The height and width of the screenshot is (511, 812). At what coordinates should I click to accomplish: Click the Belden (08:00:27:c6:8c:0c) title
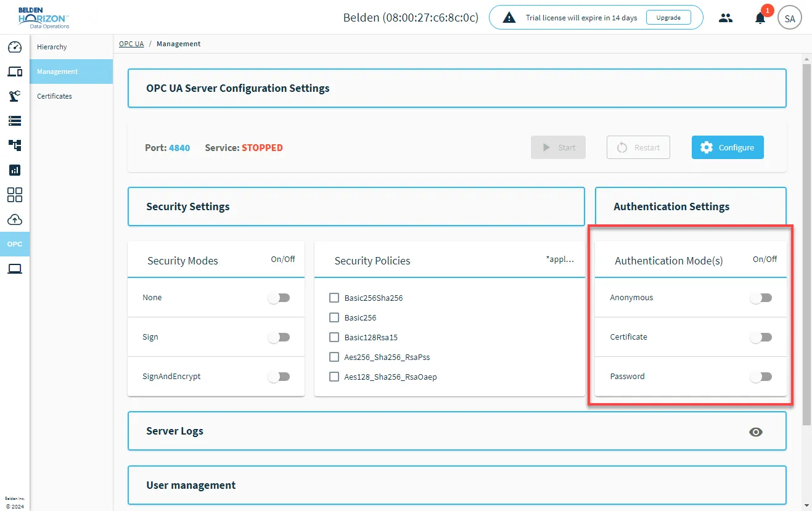[411, 18]
